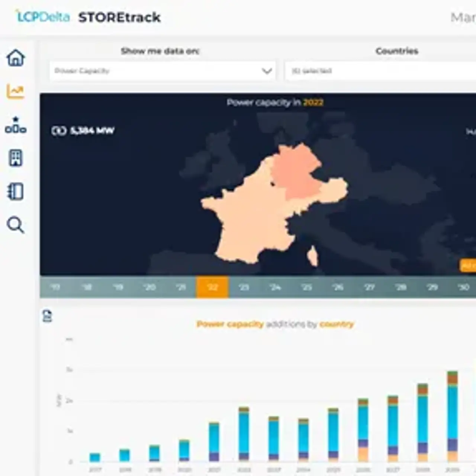Click the 2017 bar in the chart
This screenshot has width=476, height=476.
[95, 457]
